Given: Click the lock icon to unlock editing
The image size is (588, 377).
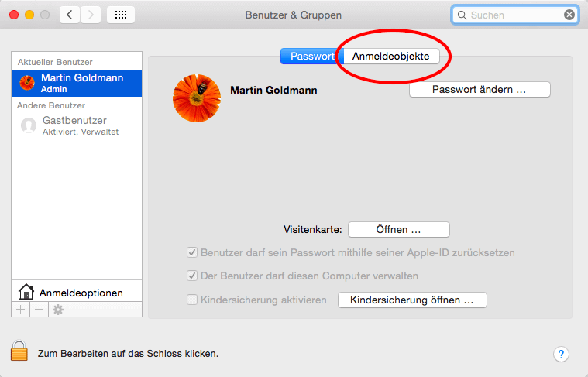Looking at the screenshot, I should (19, 351).
